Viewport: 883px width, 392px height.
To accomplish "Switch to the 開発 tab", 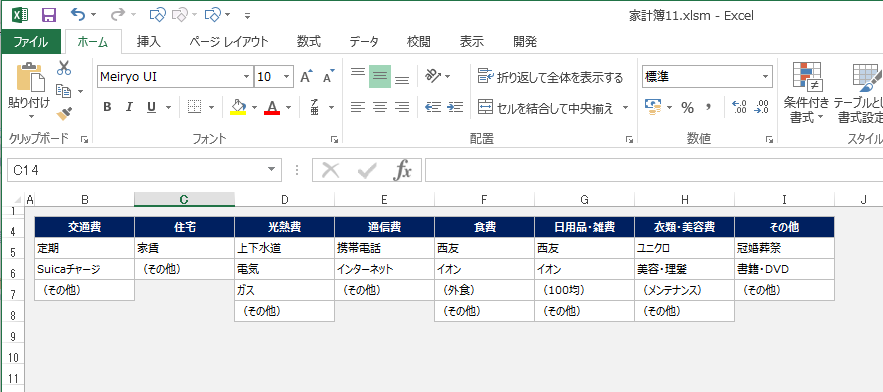I will (x=525, y=42).
